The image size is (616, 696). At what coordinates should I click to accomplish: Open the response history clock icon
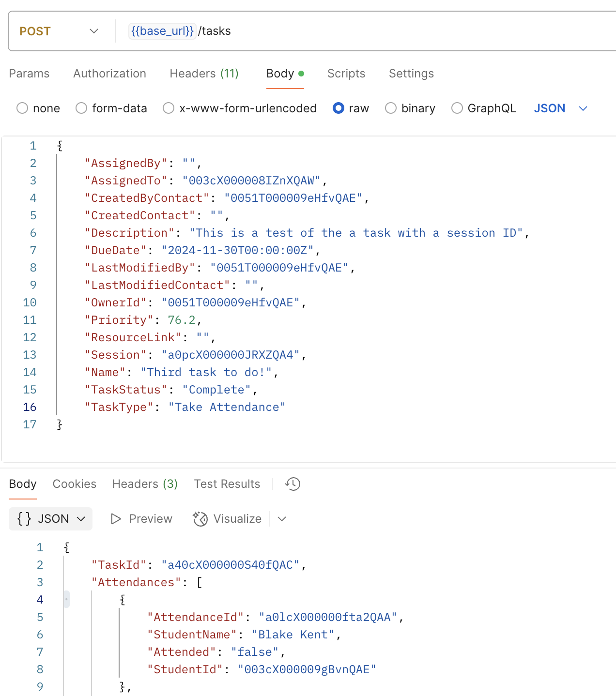click(x=293, y=484)
